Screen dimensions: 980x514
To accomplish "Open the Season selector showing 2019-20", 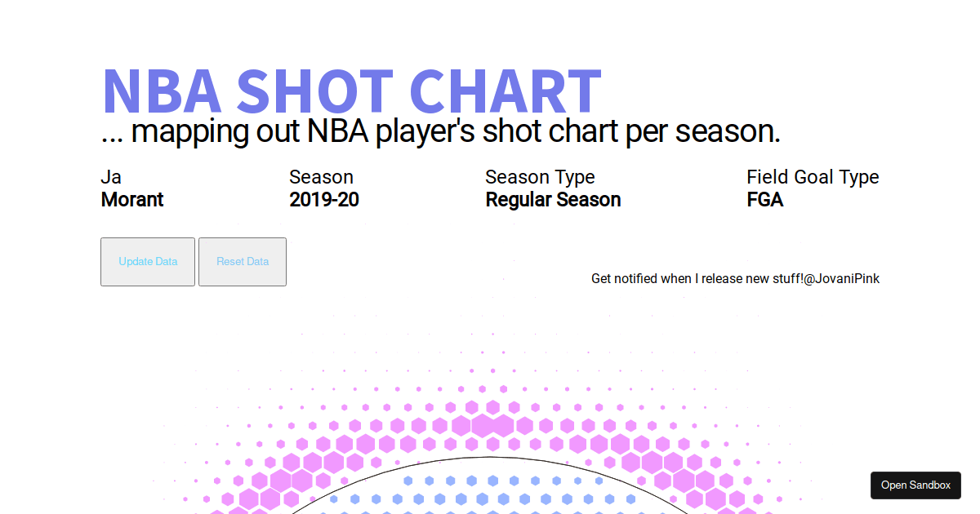I will coord(324,188).
